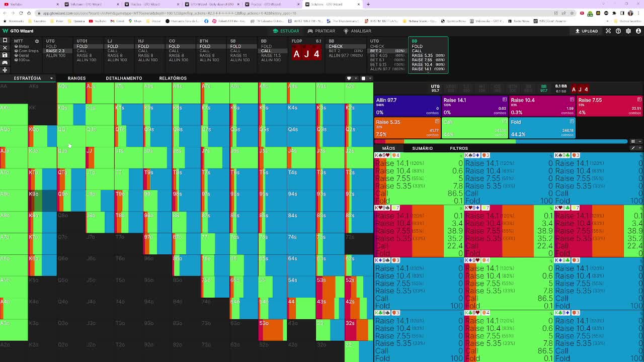Click the white square view icon

coord(363,78)
